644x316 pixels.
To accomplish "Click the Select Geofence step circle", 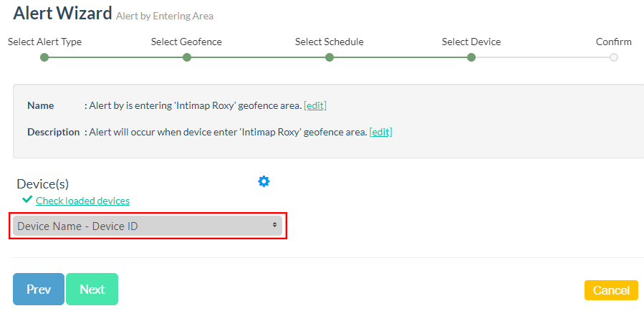I will pos(187,57).
